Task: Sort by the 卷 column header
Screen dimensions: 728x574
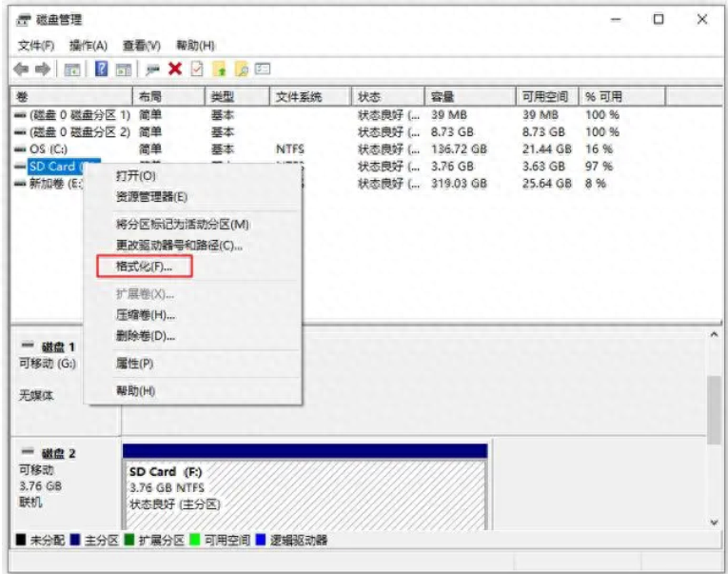Action: 71,96
